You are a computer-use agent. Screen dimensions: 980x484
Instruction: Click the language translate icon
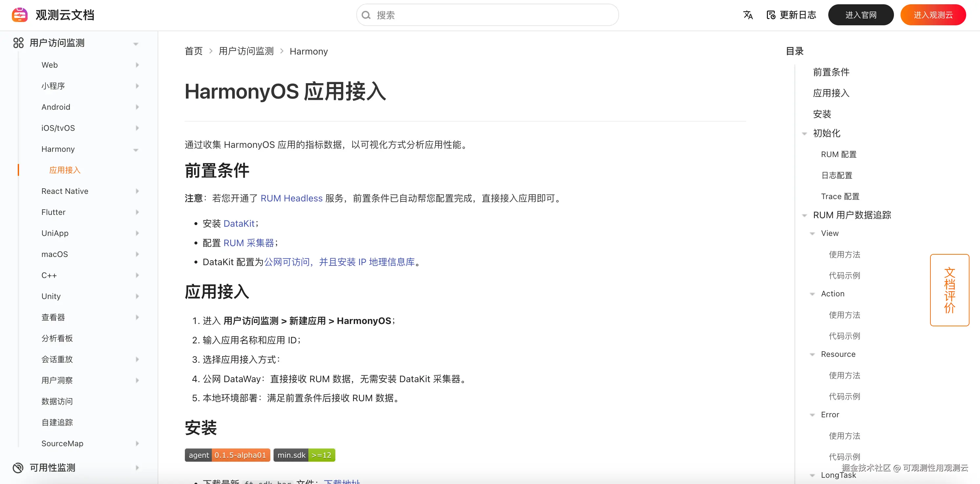pyautogui.click(x=747, y=15)
